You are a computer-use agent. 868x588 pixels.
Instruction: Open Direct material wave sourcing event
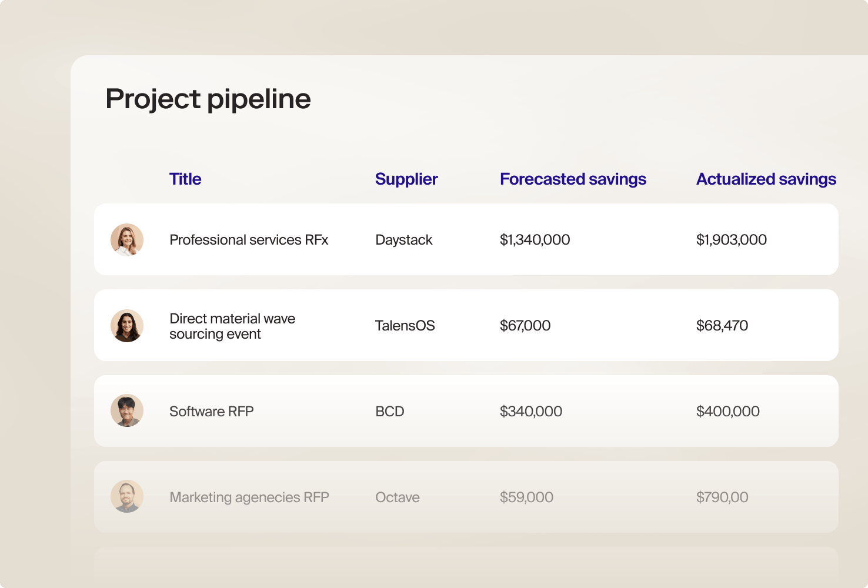(232, 326)
